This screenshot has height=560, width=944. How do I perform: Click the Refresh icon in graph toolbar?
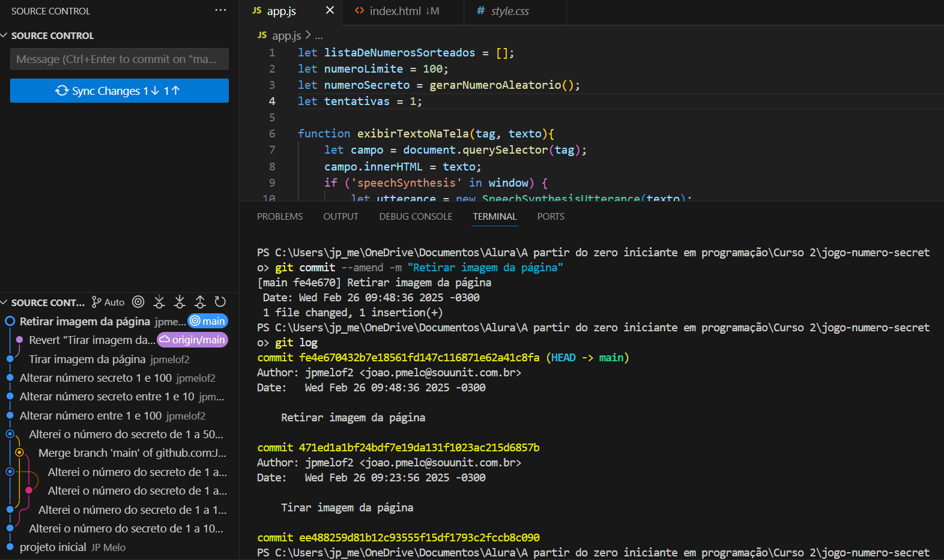(220, 302)
